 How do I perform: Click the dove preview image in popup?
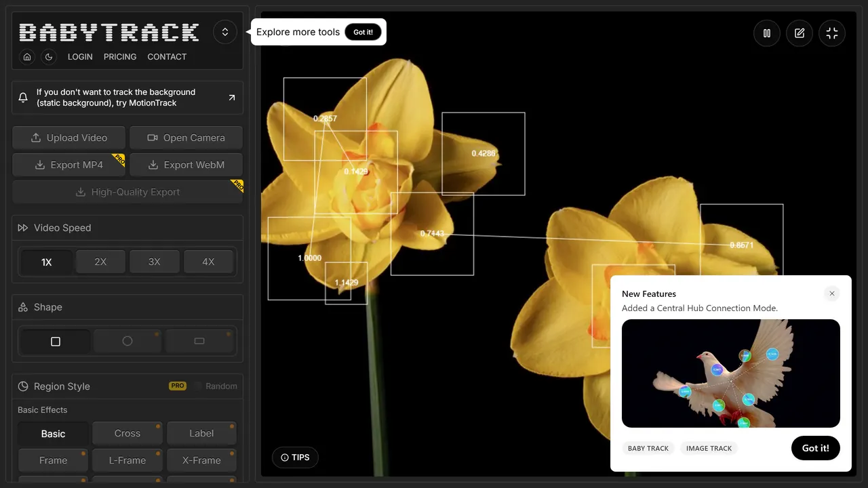(731, 373)
